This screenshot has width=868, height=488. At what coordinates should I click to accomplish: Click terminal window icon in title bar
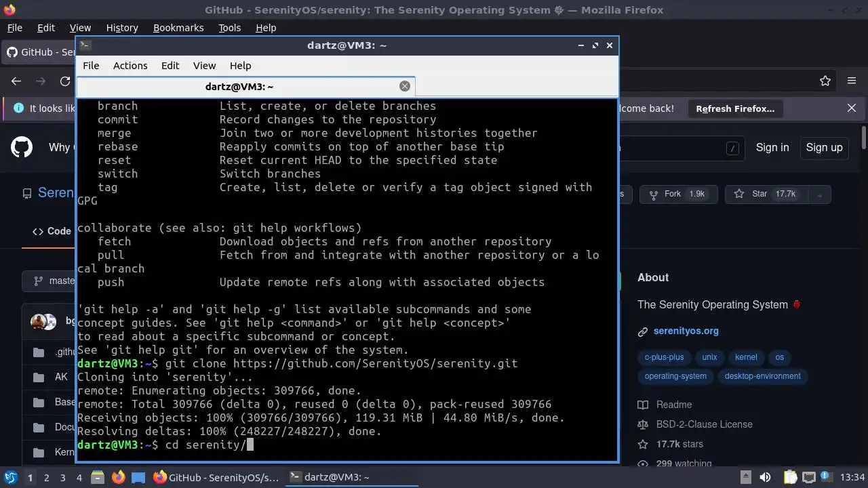pyautogui.click(x=85, y=45)
